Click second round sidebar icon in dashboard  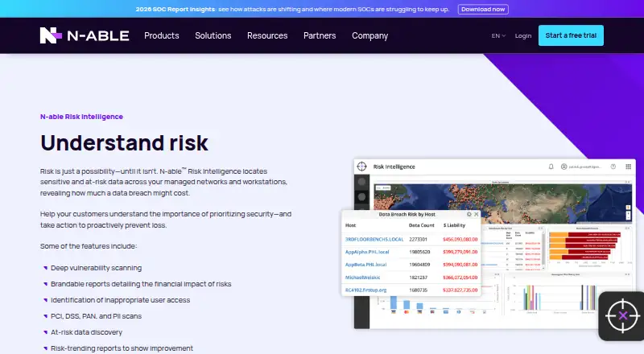point(361,197)
